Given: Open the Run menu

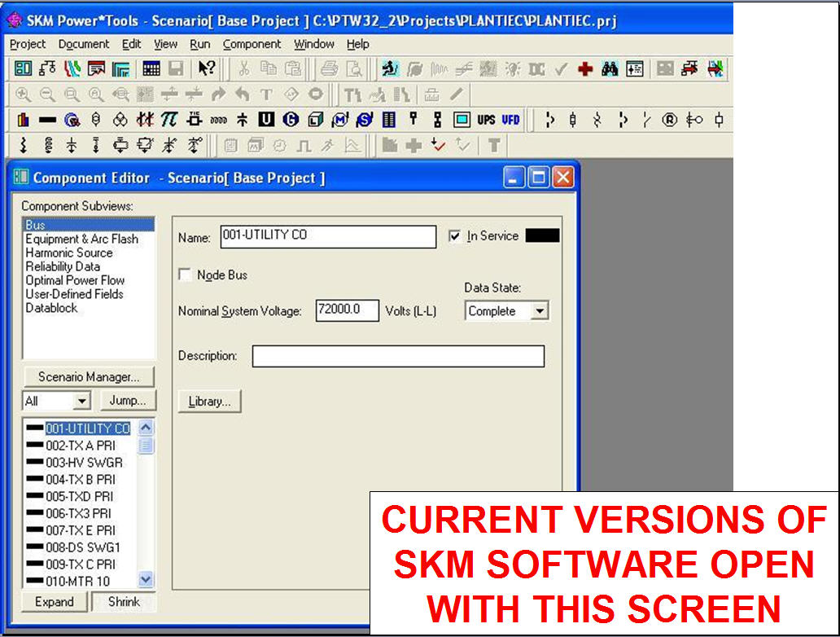Looking at the screenshot, I should [x=199, y=44].
